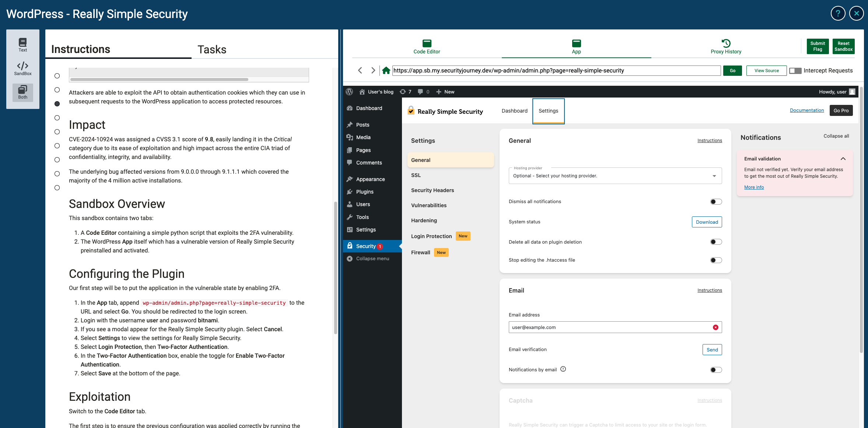
Task: Go back in the sandbox browser
Action: [360, 70]
